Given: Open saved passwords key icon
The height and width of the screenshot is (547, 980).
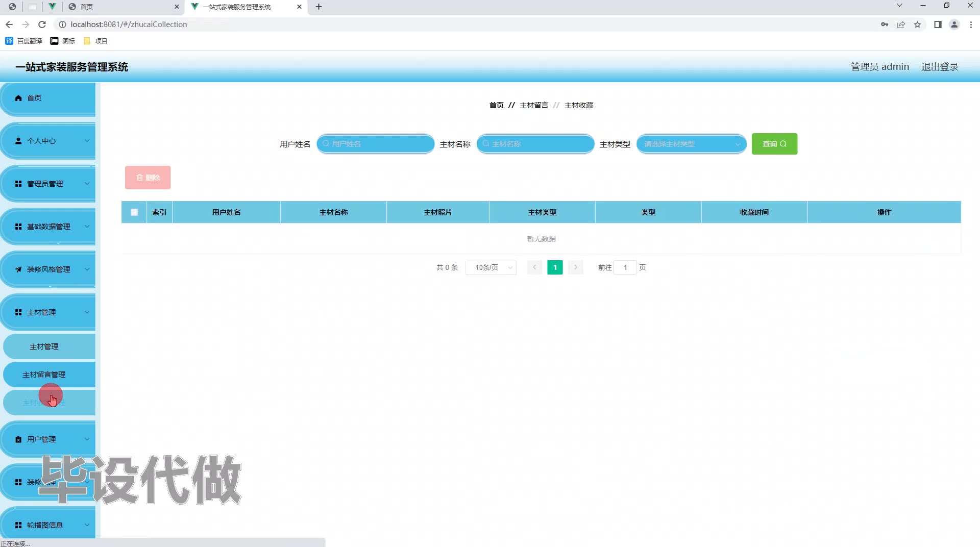Looking at the screenshot, I should [x=885, y=24].
